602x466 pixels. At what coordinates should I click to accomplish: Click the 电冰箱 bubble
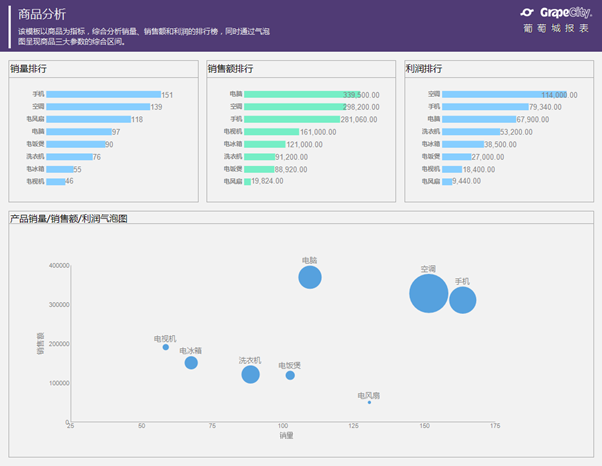[x=191, y=362]
